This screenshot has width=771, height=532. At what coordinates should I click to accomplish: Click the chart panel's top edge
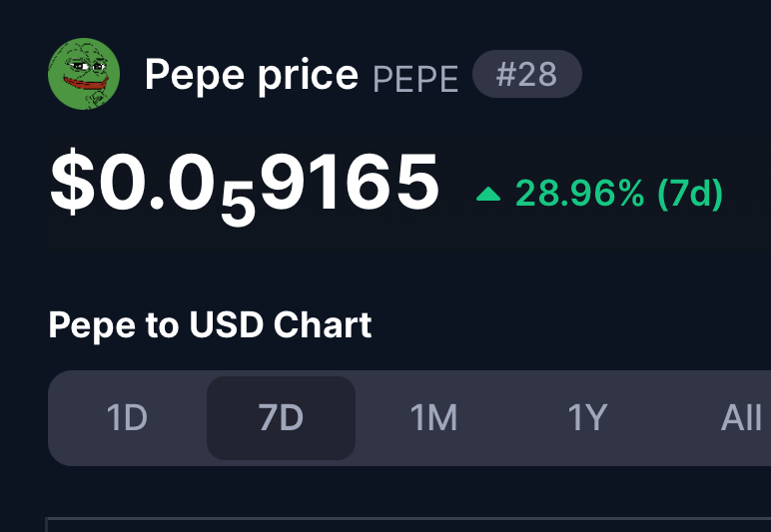(408, 518)
